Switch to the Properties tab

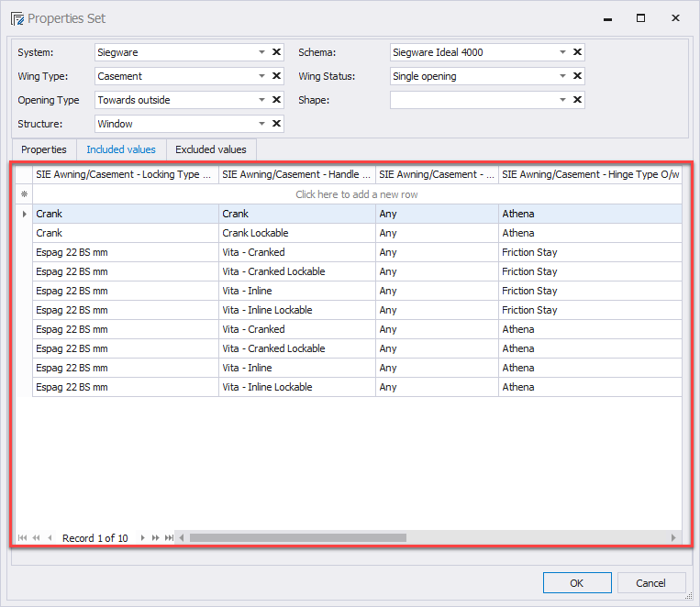(x=44, y=149)
